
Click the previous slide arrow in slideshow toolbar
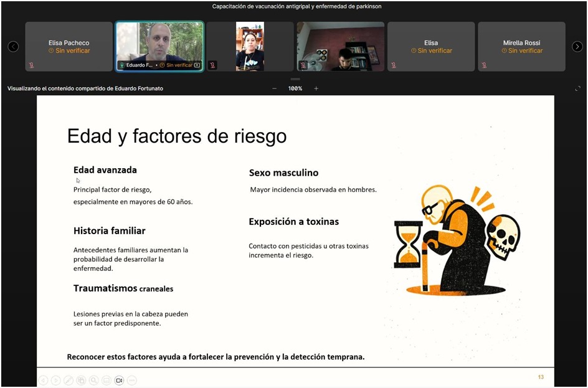coord(43,381)
